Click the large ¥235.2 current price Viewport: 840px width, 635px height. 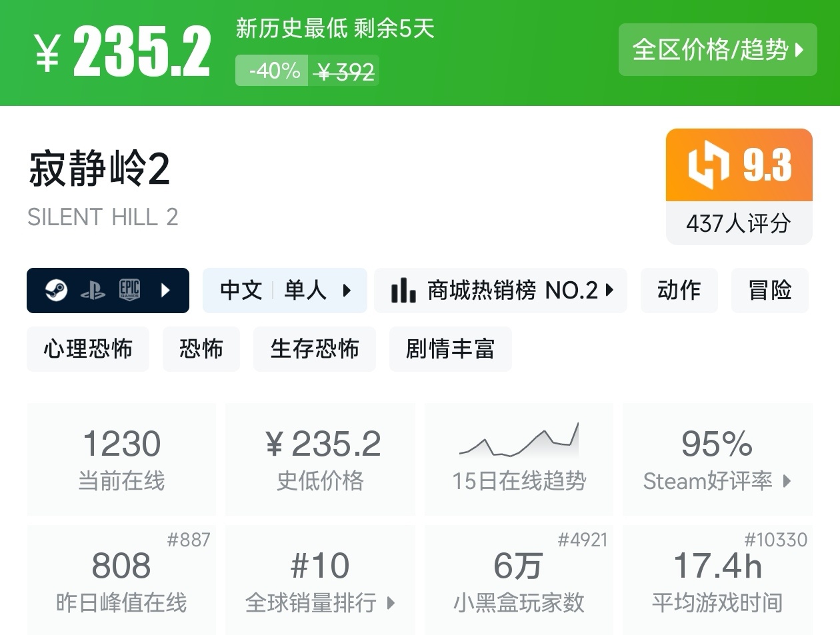tap(123, 52)
